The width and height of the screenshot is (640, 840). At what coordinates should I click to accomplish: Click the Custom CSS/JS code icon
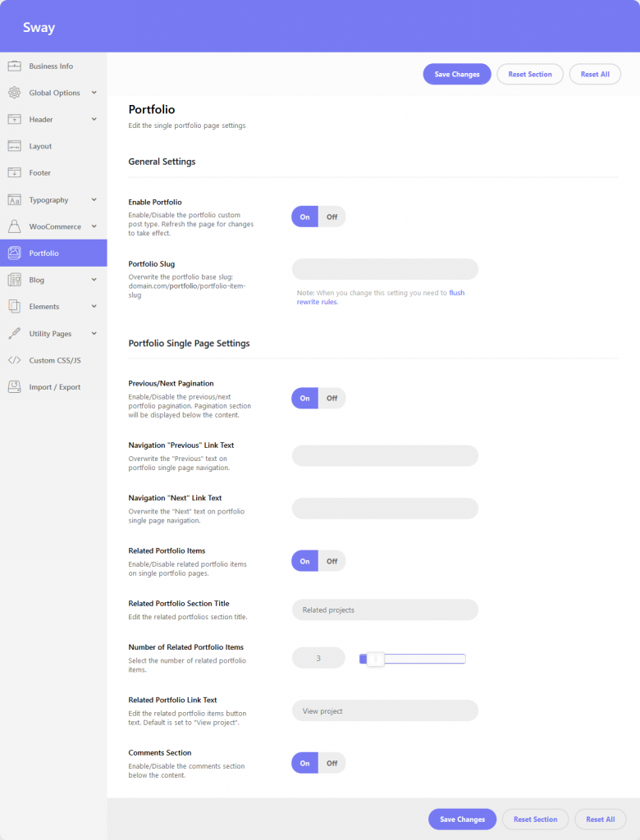14,360
